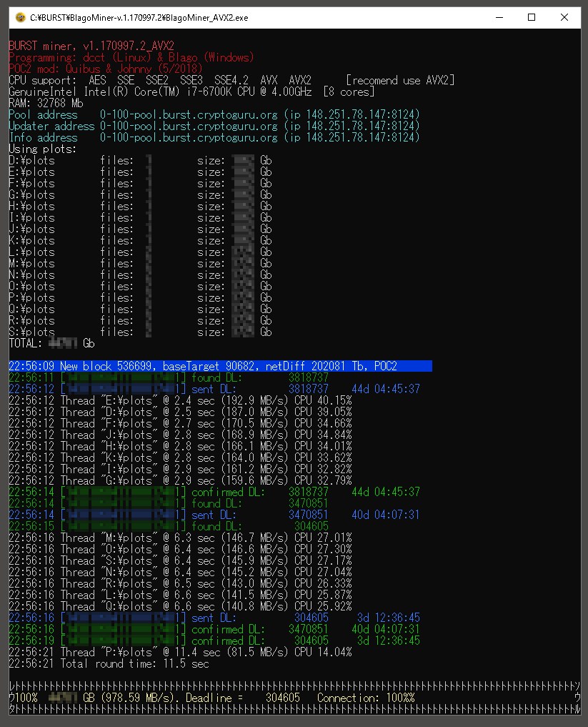This screenshot has height=727, width=588.
Task: Click the S:¥plots entry in plot list
Action: click(x=32, y=332)
